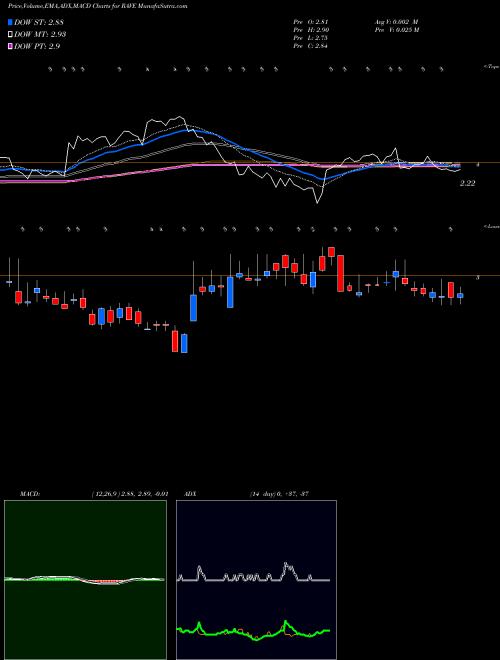Click the 'MACD:' panel heading
Screen dimensions: 500x660
(x=30, y=494)
